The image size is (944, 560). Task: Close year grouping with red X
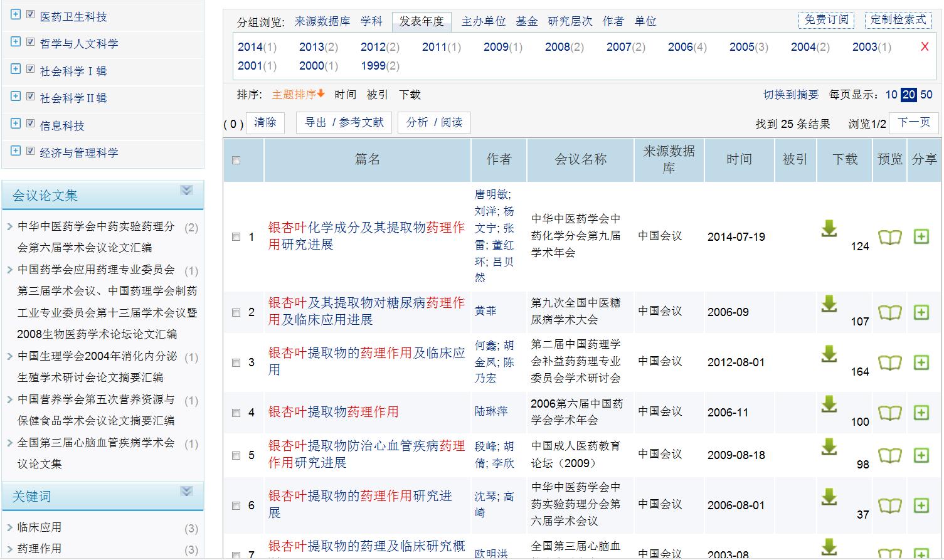pyautogui.click(x=925, y=46)
